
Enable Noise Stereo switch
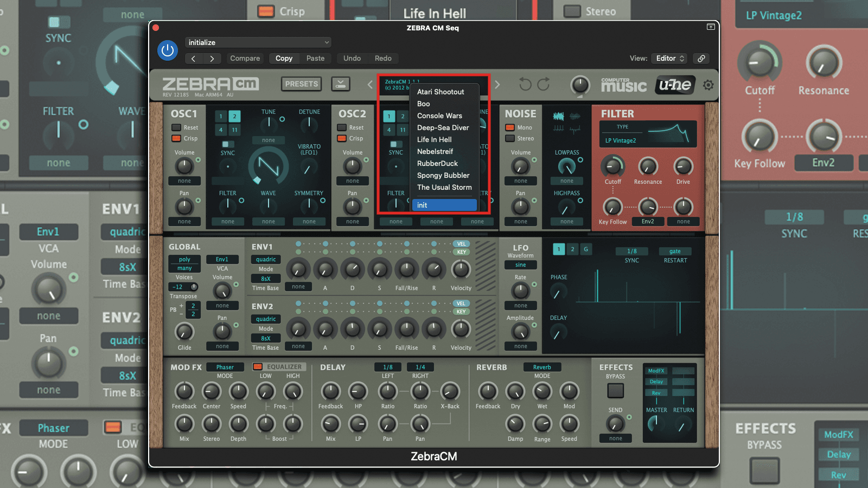coord(510,138)
